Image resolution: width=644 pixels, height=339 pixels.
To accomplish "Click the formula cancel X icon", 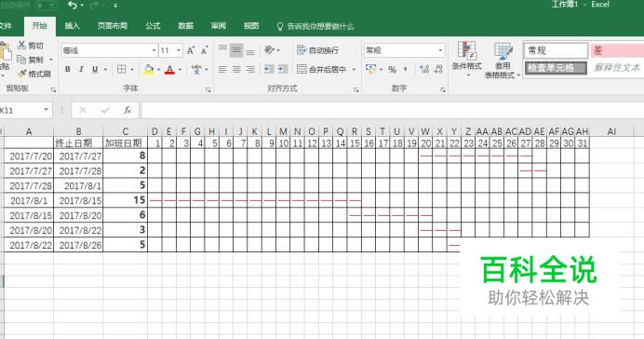I will (83, 110).
